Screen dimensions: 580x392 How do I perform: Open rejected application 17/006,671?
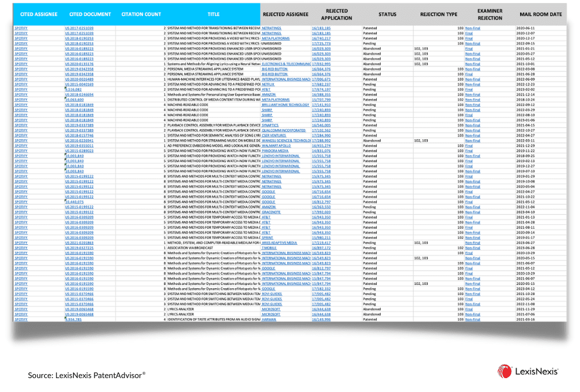(x=321, y=79)
